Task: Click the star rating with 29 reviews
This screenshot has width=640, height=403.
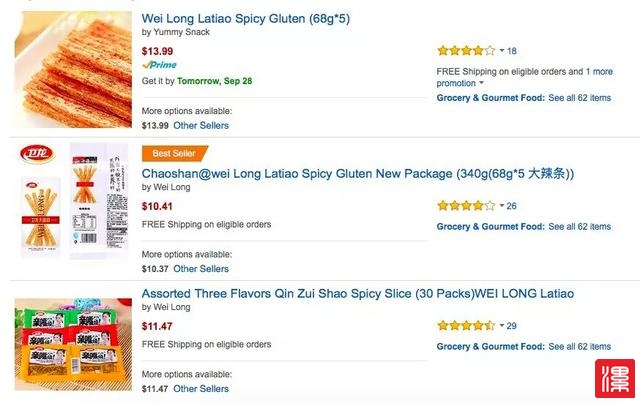Action: [x=466, y=325]
